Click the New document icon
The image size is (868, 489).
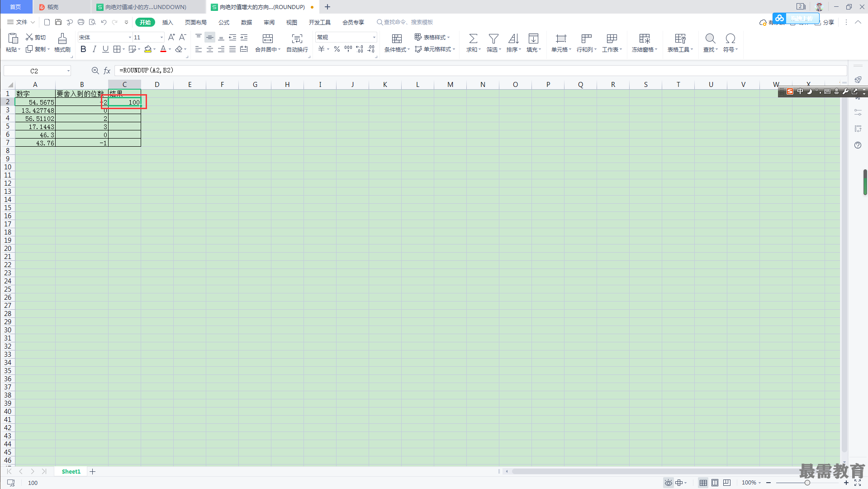point(47,22)
